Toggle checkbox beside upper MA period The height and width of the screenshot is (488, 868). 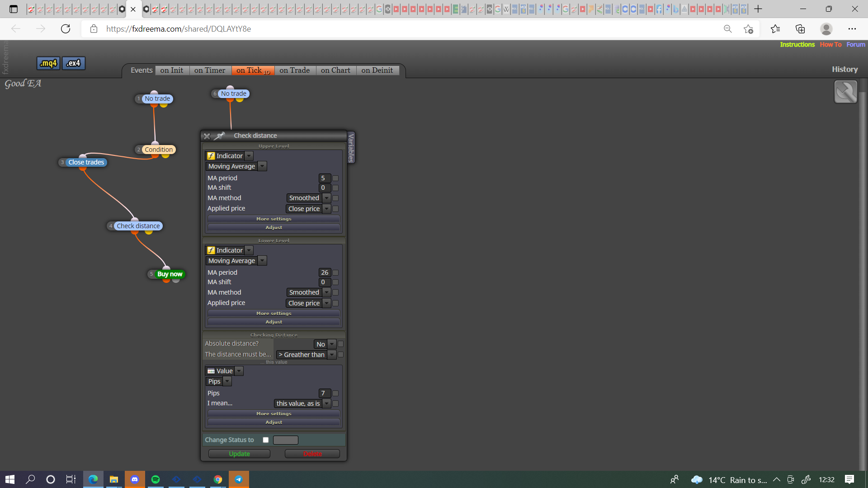coord(335,178)
